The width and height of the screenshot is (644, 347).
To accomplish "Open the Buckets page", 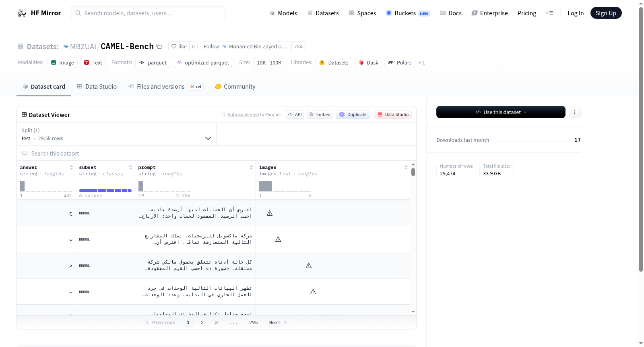I will coord(408,13).
